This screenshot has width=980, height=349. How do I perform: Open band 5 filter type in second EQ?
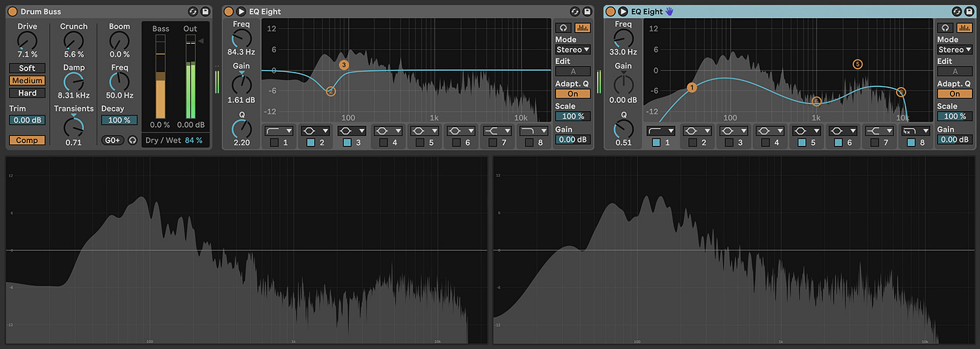point(806,130)
